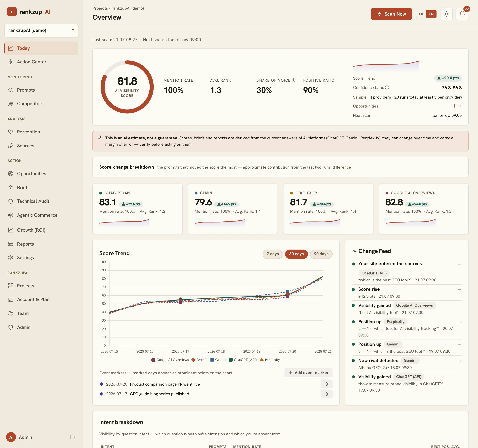Select the 90 days range
This screenshot has width=478, height=448.
click(x=321, y=254)
